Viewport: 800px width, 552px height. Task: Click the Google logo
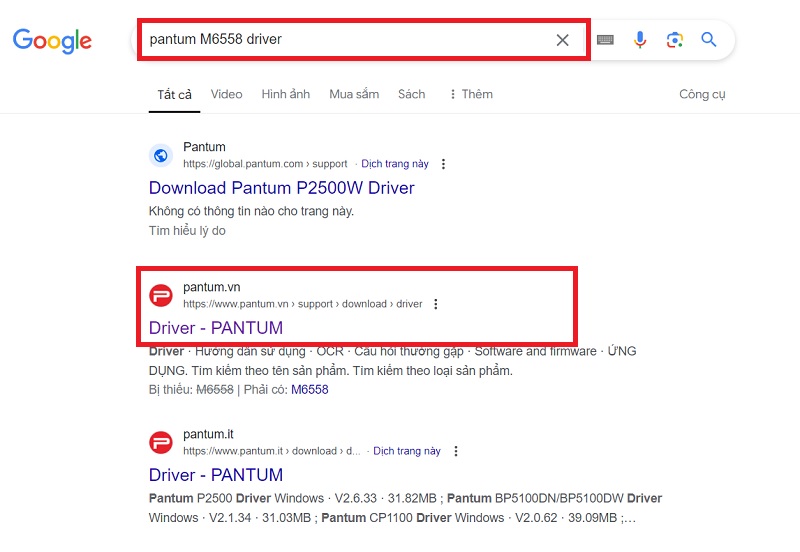pyautogui.click(x=52, y=41)
